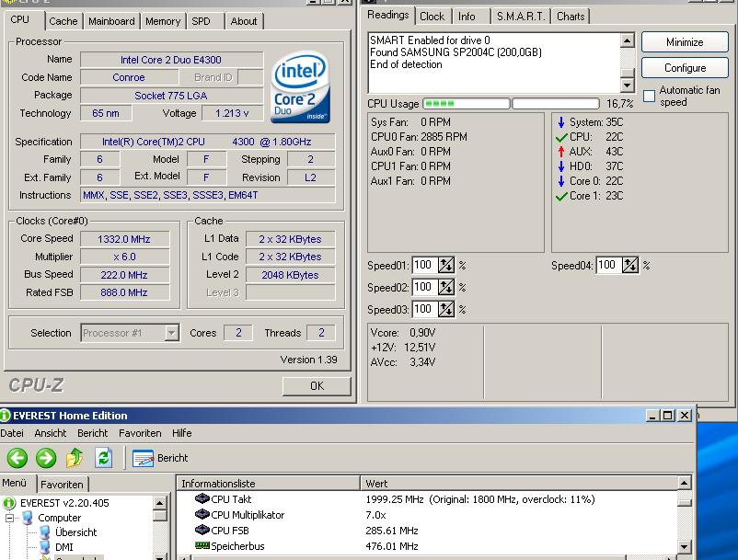738x560 pixels.
Task: Collapse the Computer tree node
Action: click(11, 518)
